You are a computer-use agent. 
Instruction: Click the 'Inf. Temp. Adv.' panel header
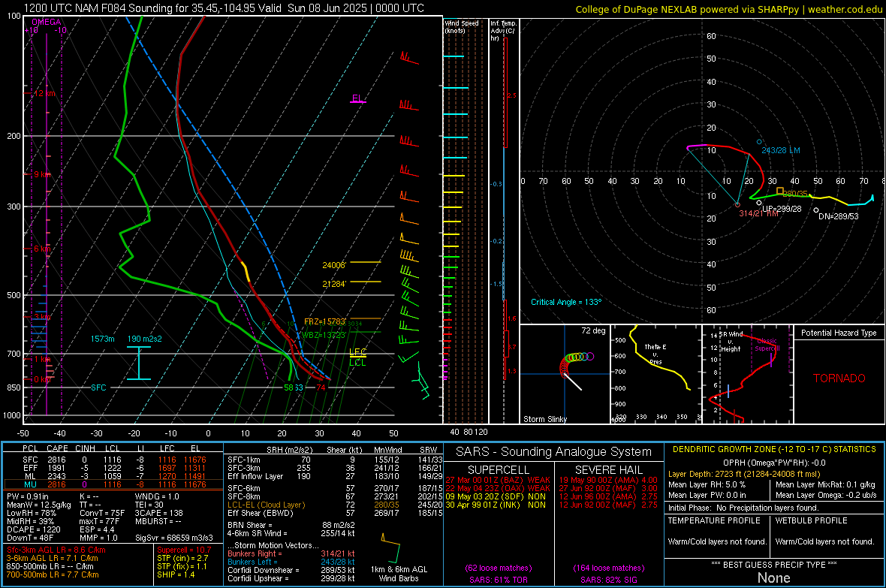503,31
